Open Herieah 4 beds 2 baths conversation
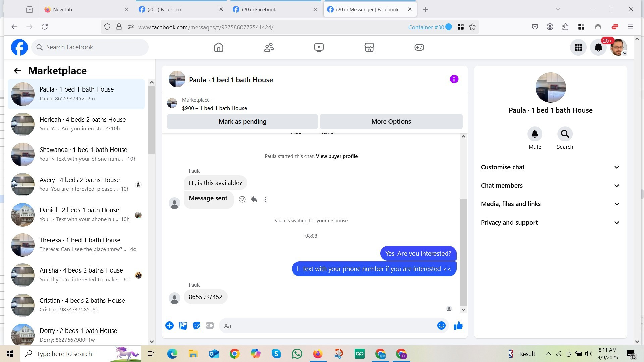 click(76, 124)
